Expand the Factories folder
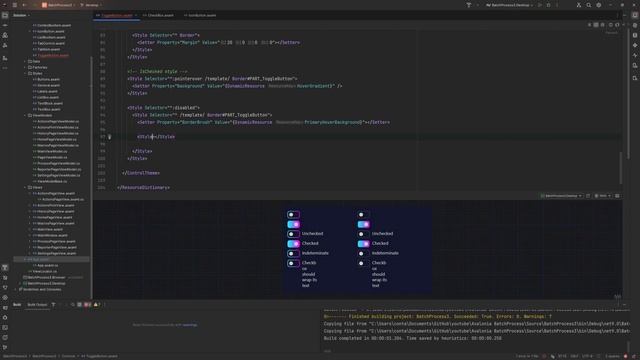The height and width of the screenshot is (360, 640). point(25,67)
